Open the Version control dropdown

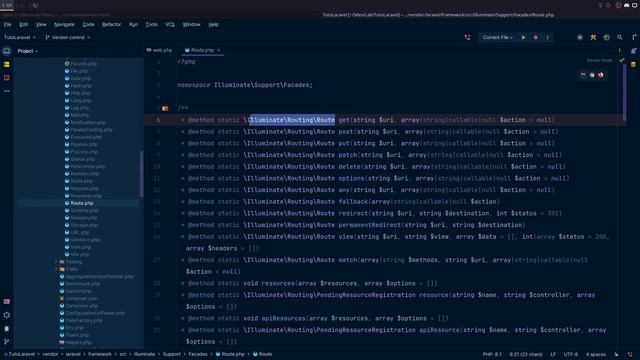tap(68, 38)
